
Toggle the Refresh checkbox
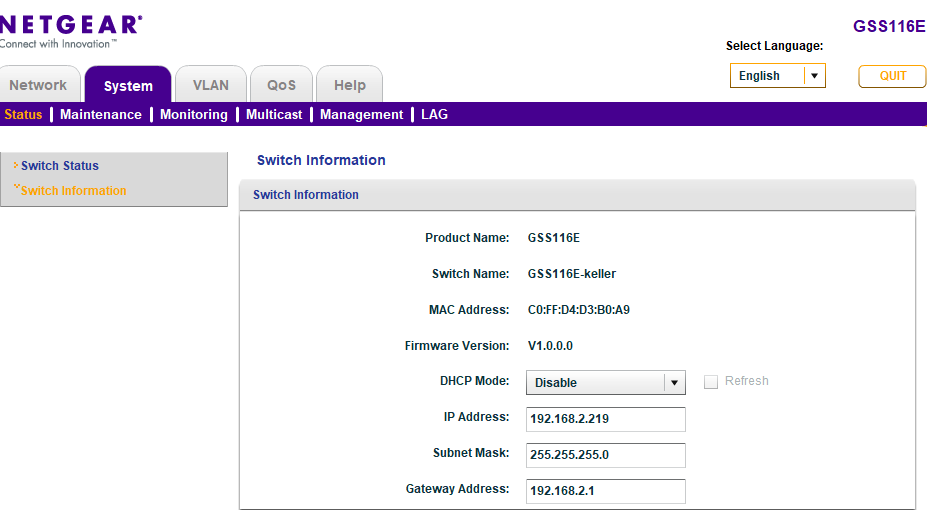(711, 382)
